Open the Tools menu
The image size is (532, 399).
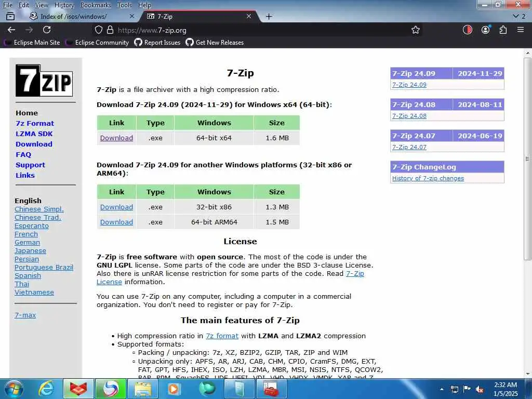pos(125,5)
